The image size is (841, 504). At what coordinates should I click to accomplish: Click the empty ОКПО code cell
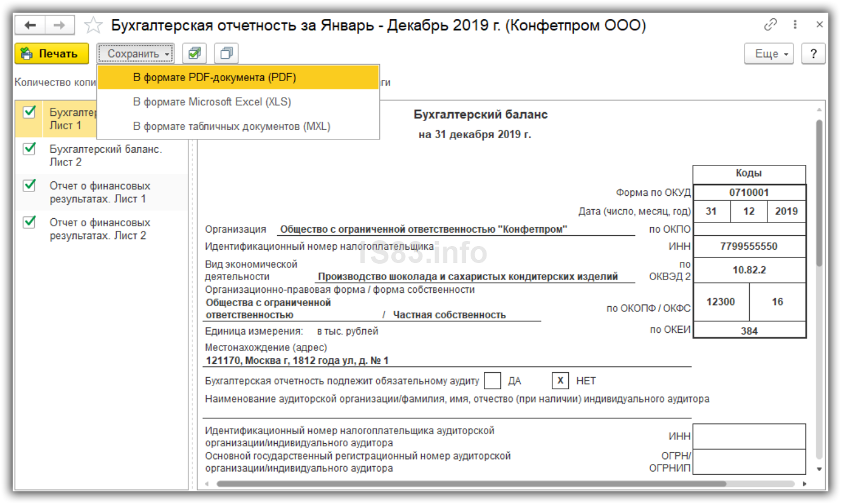[749, 229]
